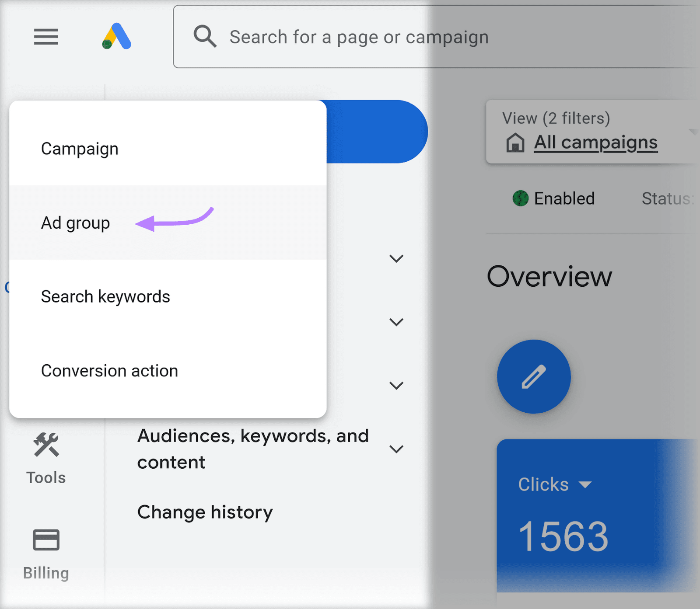Select Conversion action option
The width and height of the screenshot is (700, 609).
tap(109, 371)
